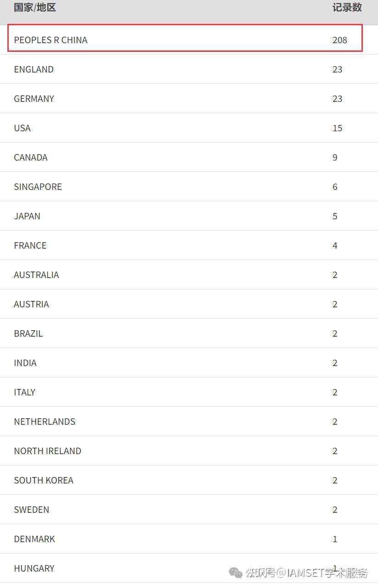Choose JAPAN from the list
The width and height of the screenshot is (378, 588).
point(27,216)
